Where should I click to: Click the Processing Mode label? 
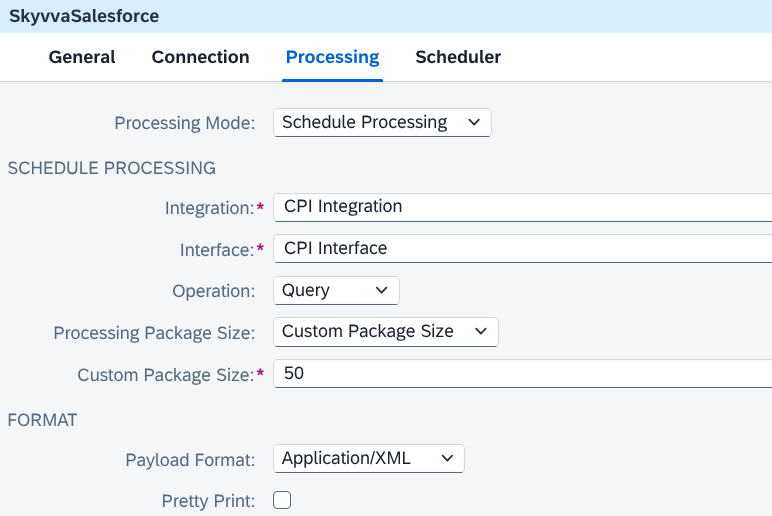click(185, 123)
